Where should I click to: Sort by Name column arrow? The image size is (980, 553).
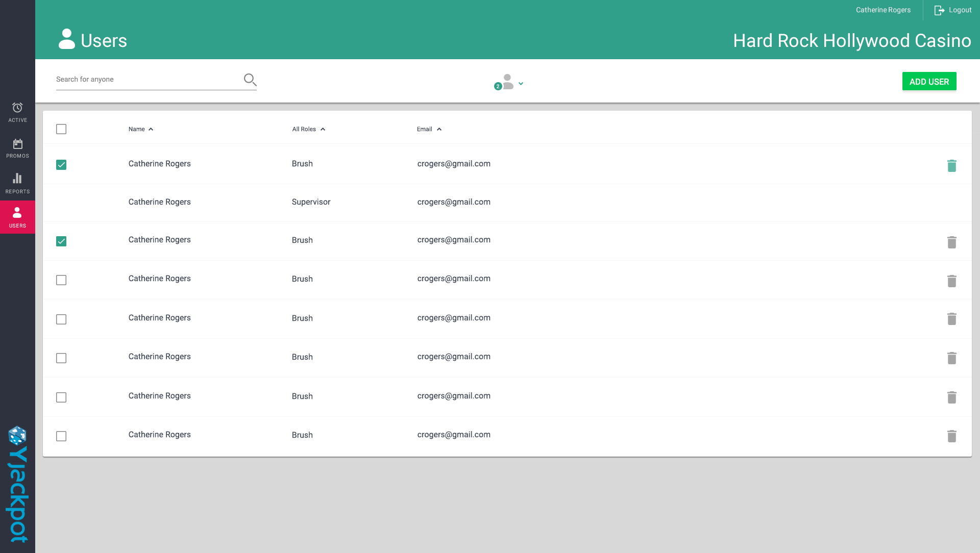(151, 130)
